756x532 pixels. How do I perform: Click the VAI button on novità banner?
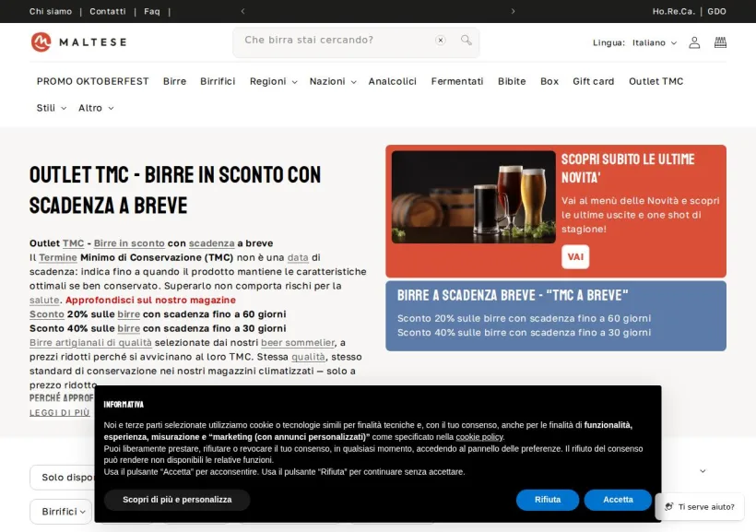(575, 256)
